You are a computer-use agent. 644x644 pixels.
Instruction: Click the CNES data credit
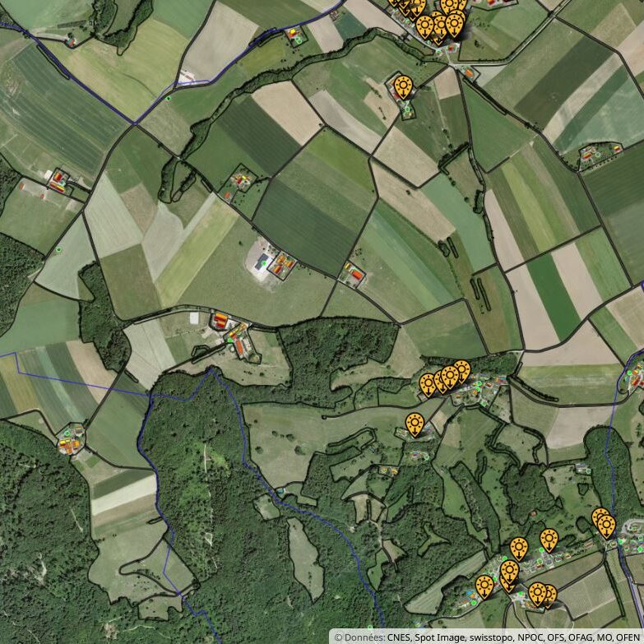[x=398, y=637]
